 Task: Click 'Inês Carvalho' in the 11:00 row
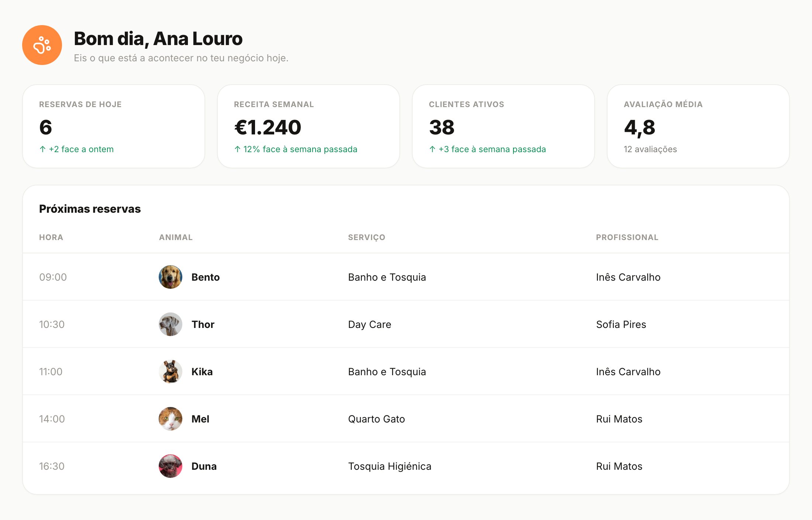tap(628, 372)
